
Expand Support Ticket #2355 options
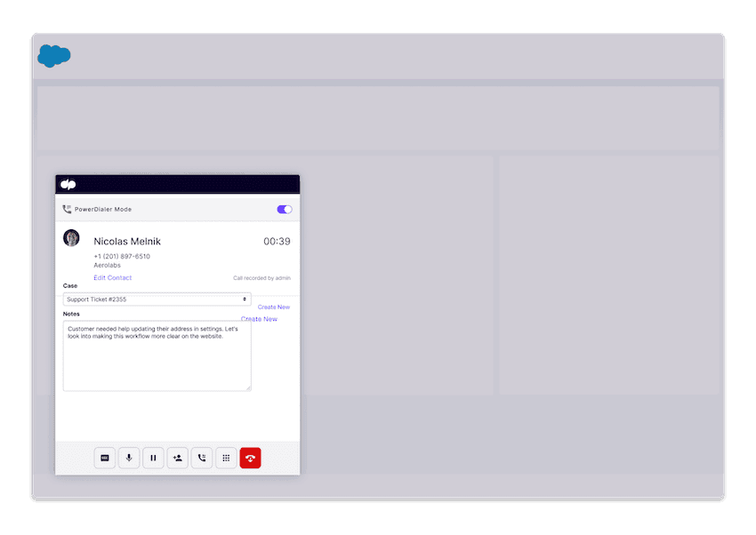click(x=157, y=299)
